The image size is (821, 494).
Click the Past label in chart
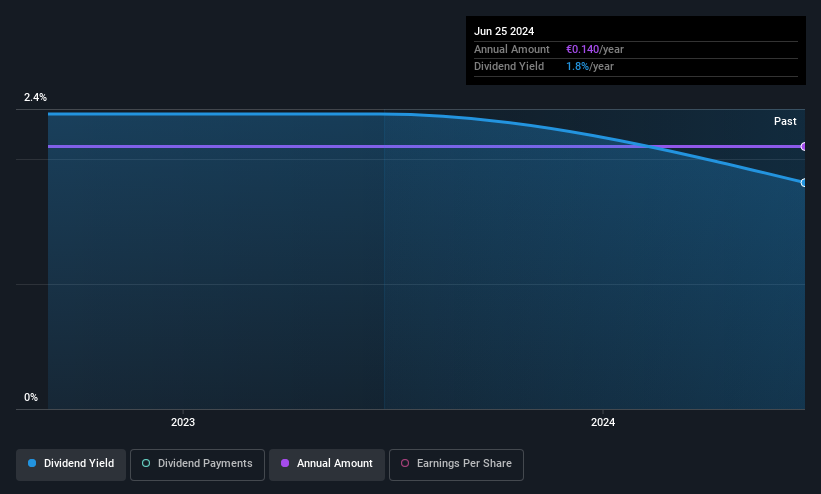click(785, 122)
